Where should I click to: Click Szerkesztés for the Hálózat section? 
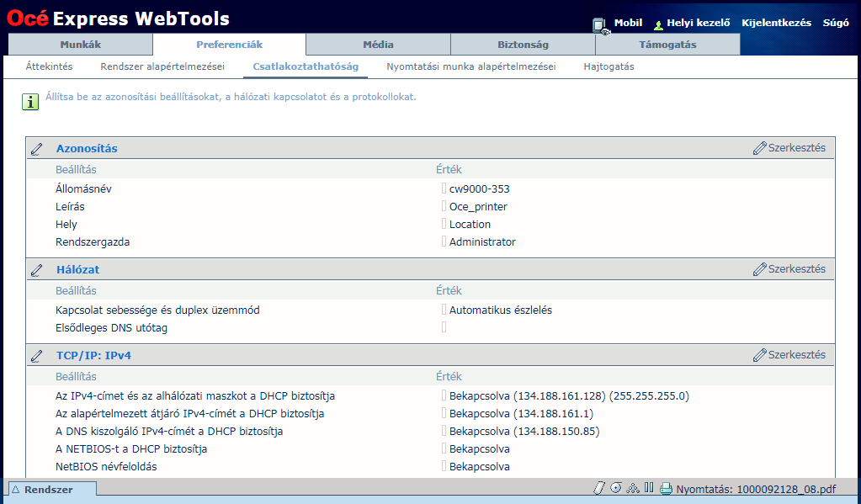click(789, 269)
